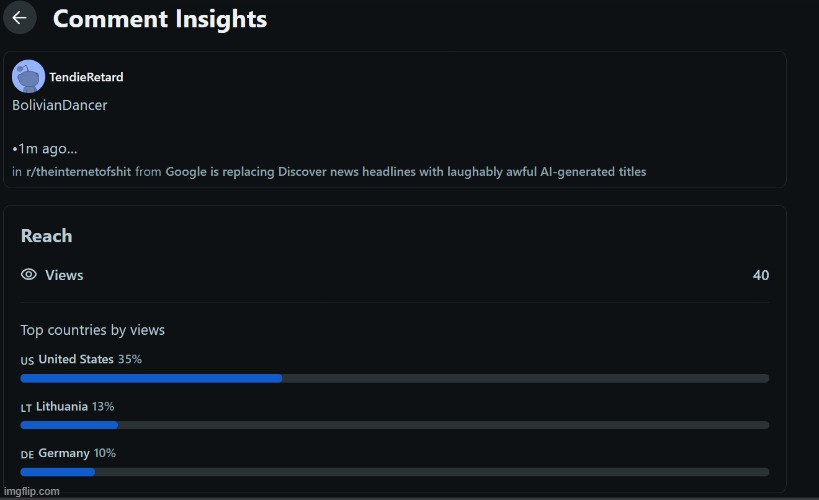The image size is (819, 500).
Task: Click the DE country code icon
Action: tap(27, 455)
